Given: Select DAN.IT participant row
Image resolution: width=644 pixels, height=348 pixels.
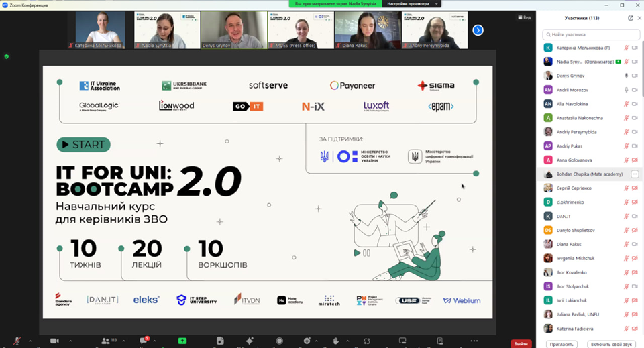Looking at the screenshot, I should pyautogui.click(x=590, y=217).
